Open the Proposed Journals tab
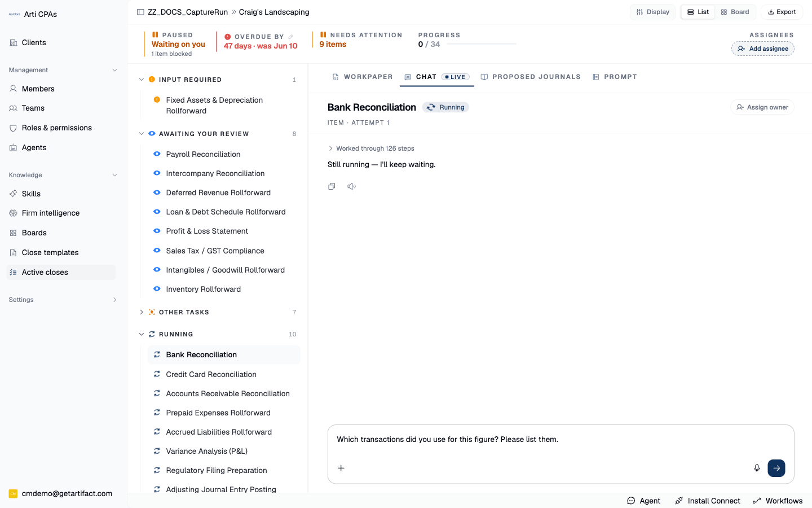Image resolution: width=812 pixels, height=508 pixels. (531, 77)
